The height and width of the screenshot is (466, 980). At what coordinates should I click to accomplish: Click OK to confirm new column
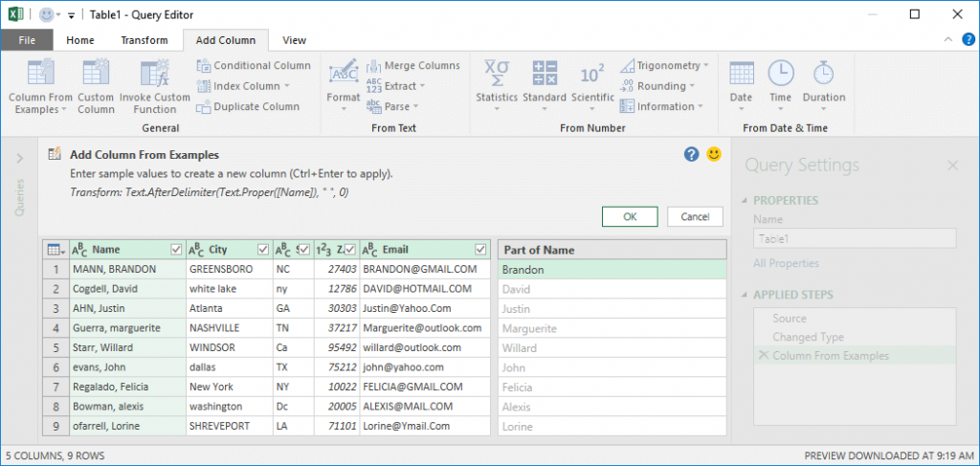pyautogui.click(x=630, y=216)
